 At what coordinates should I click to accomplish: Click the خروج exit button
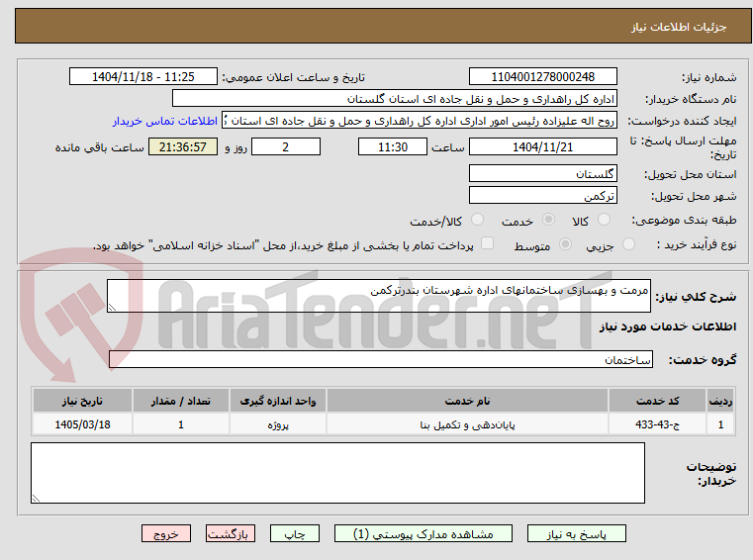pos(165,533)
